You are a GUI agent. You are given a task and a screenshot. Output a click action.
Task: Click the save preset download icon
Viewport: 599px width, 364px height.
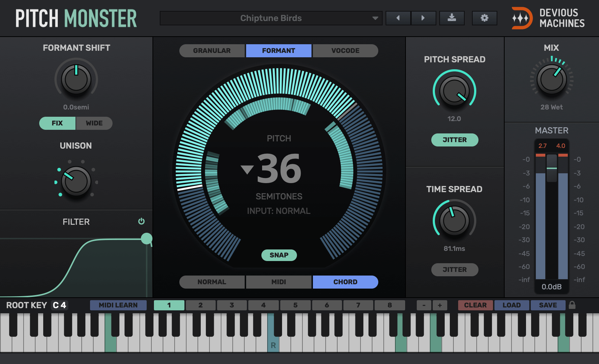[x=452, y=18]
